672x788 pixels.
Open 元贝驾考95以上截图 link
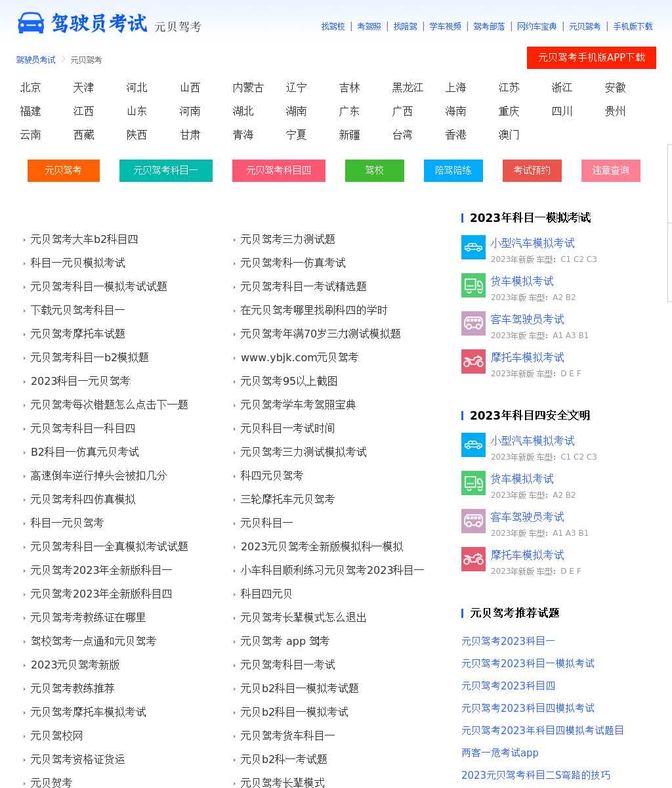pos(289,381)
